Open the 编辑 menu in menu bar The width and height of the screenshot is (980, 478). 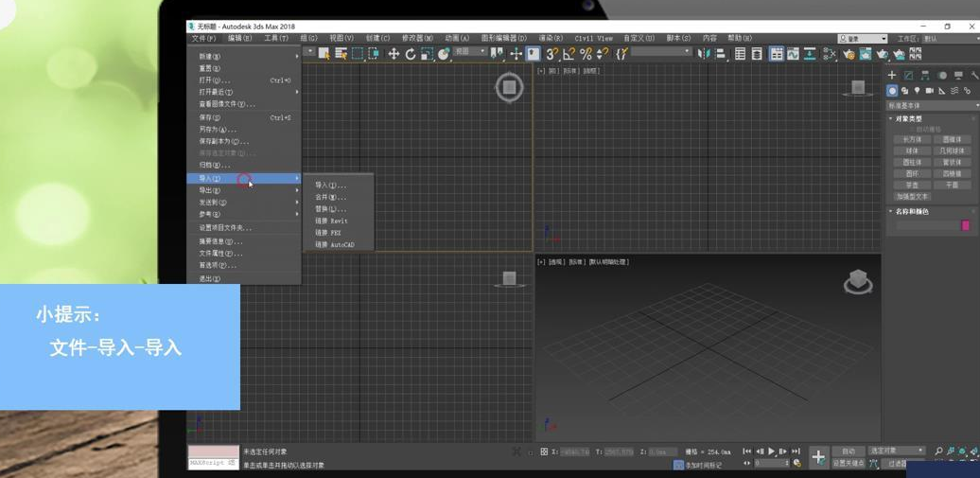point(239,38)
